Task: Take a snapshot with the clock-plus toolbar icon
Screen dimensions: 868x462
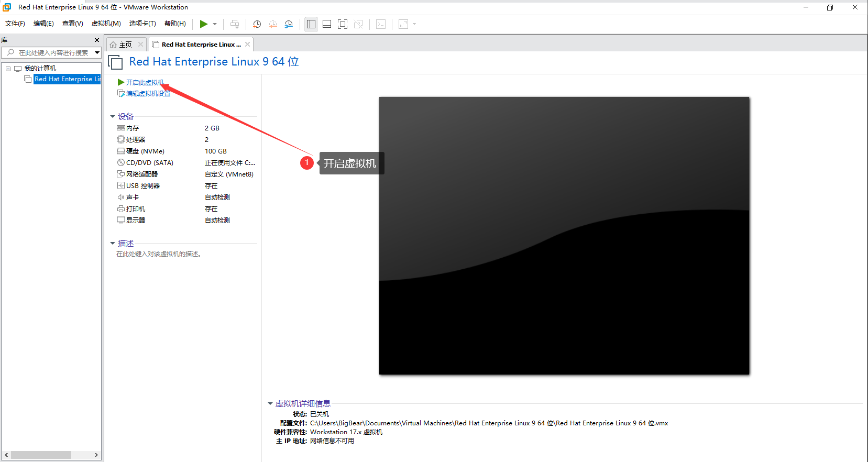Action: pos(257,24)
